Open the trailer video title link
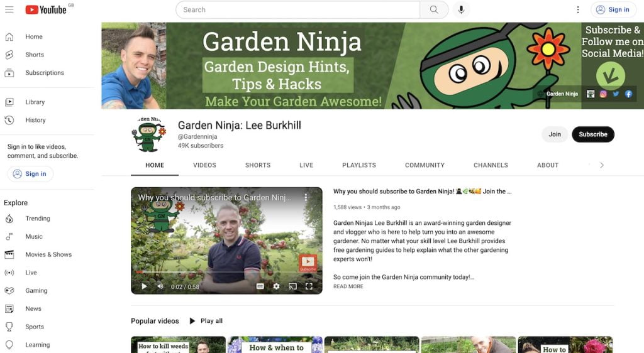 pyautogui.click(x=422, y=192)
